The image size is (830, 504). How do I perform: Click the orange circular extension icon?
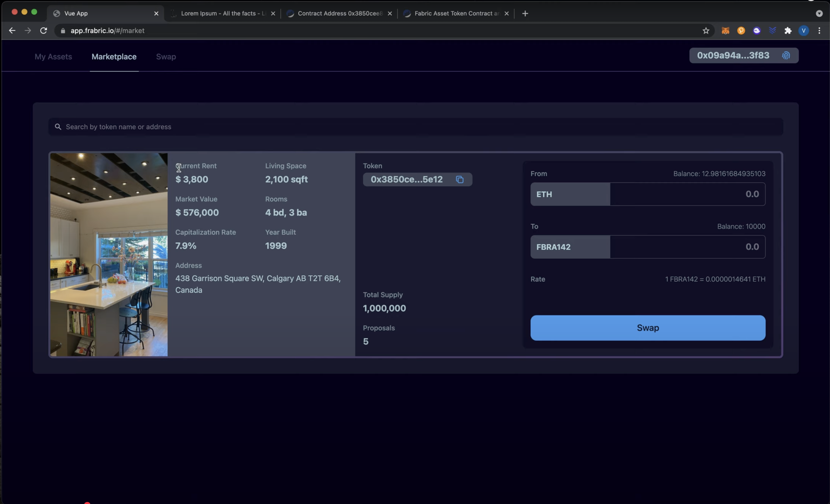pos(741,31)
